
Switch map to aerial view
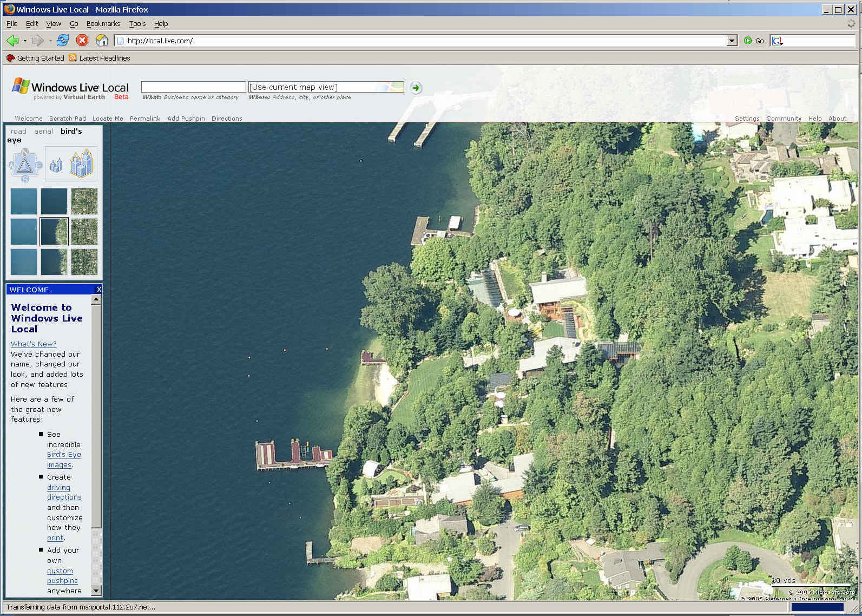coord(43,132)
